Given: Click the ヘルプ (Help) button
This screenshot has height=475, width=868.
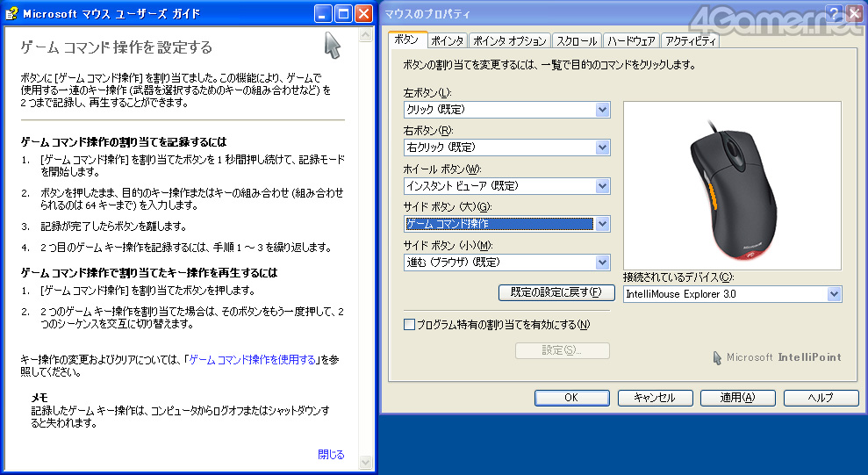Looking at the screenshot, I should click(x=821, y=398).
